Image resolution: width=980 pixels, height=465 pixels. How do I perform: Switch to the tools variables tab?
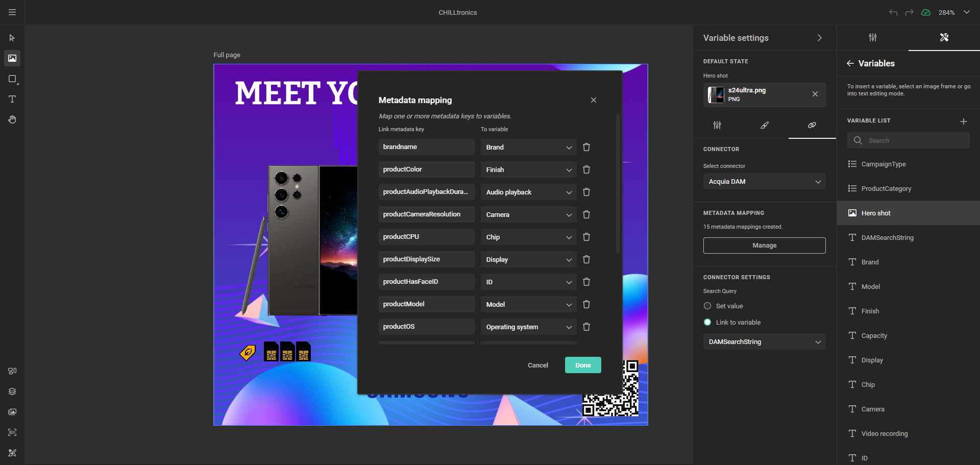pos(944,37)
